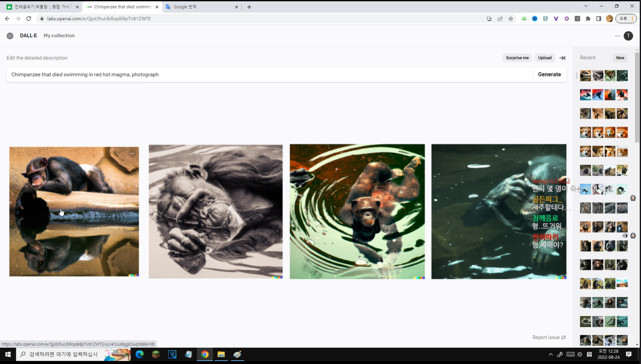Click the install app icon in address bar
641x364 pixels.
pos(489,19)
